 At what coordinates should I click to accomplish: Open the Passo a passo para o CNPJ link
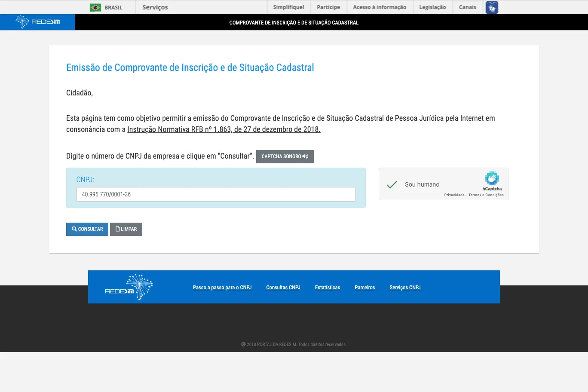(x=222, y=288)
